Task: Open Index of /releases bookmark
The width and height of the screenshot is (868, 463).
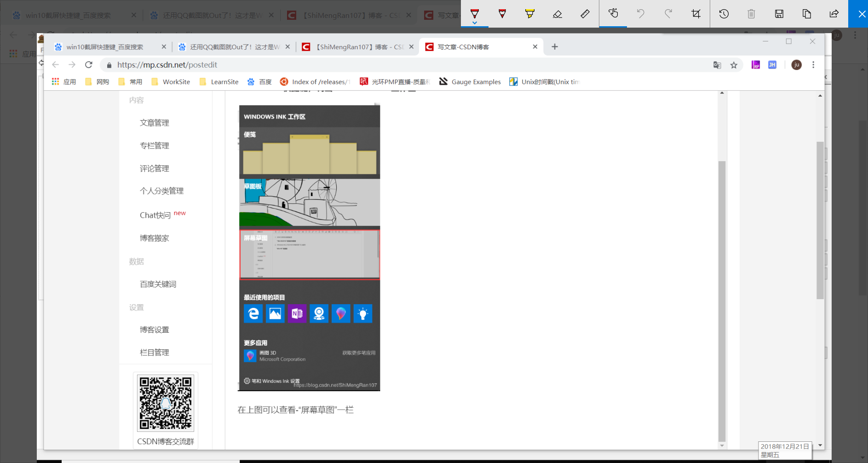Action: [x=316, y=82]
